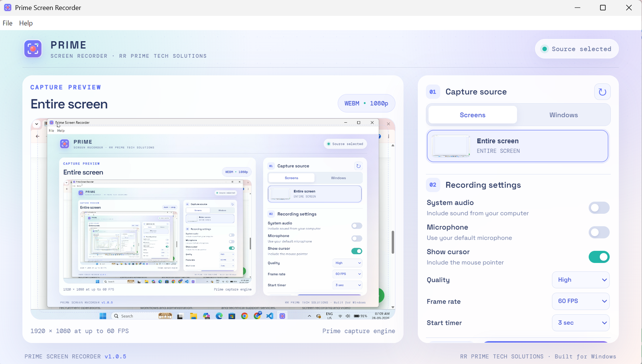Click the PRIME logo icon in the header

coord(33,49)
